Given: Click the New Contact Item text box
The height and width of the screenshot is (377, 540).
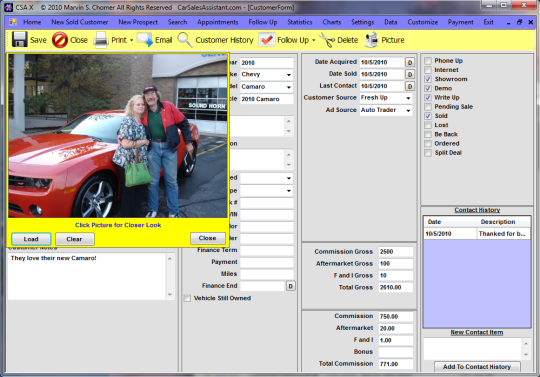Looking at the screenshot, I should (473, 349).
